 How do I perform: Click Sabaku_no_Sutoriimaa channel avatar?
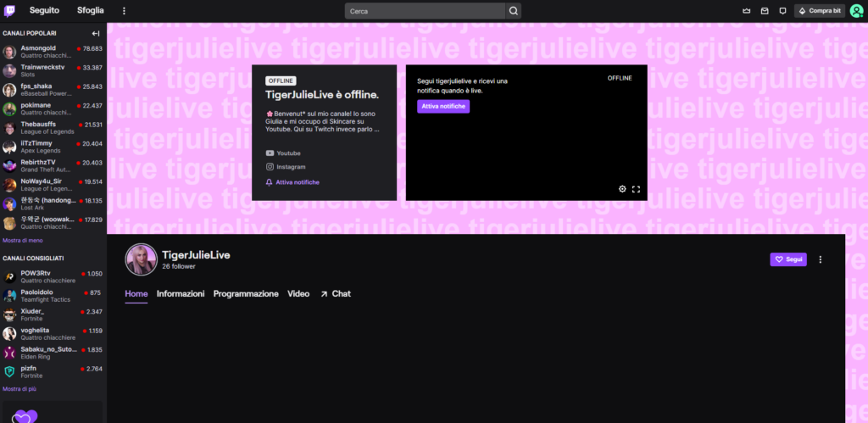click(x=9, y=353)
